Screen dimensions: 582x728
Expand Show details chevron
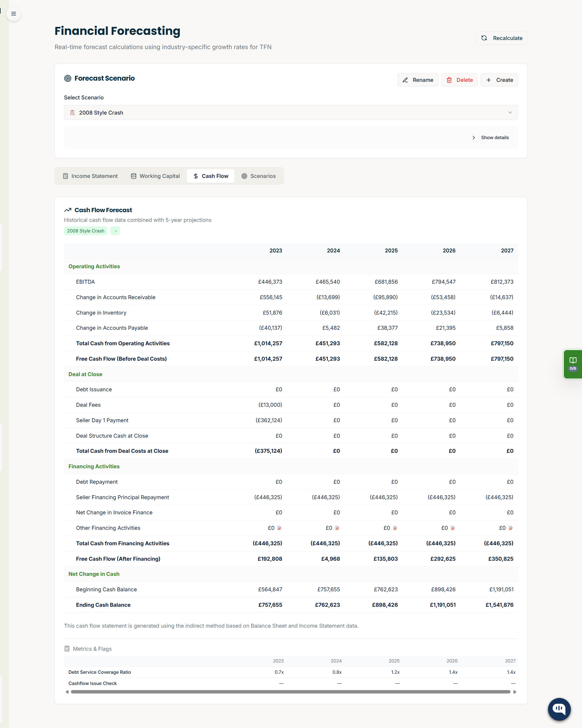(x=473, y=138)
